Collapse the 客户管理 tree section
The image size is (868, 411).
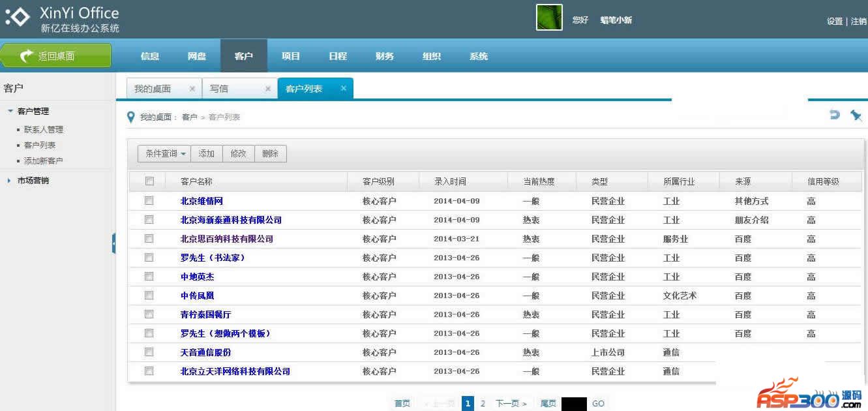pos(10,111)
